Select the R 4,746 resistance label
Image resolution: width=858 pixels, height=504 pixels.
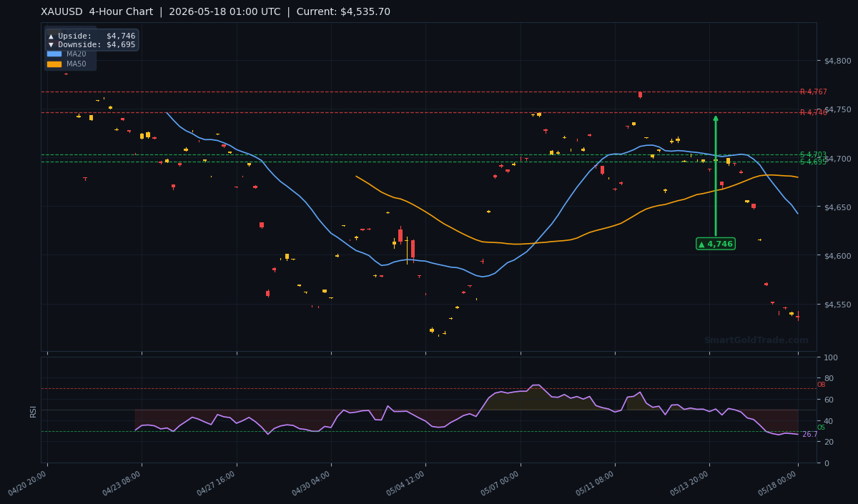coord(814,112)
